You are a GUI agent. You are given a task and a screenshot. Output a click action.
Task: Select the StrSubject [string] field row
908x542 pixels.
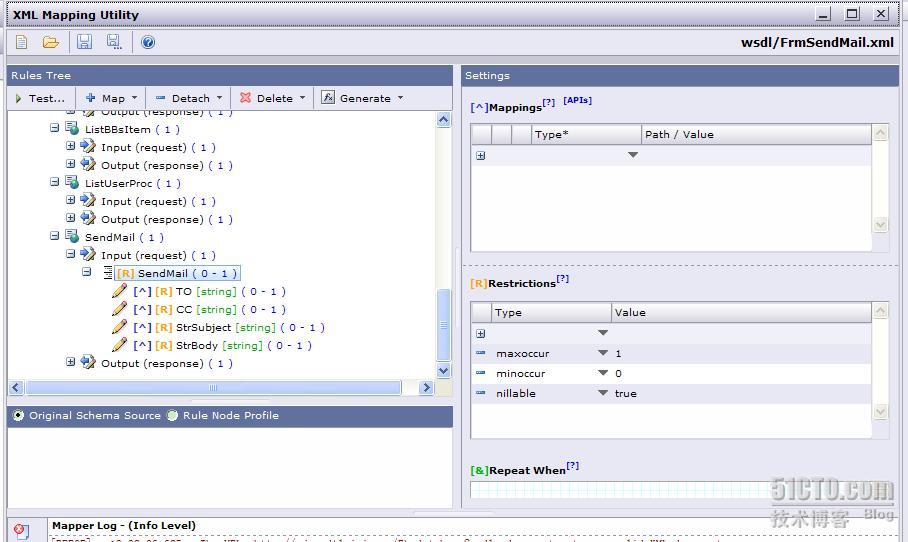pyautogui.click(x=229, y=327)
